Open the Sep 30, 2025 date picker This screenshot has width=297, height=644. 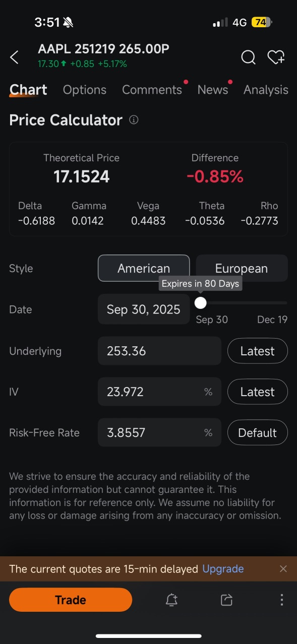[143, 309]
